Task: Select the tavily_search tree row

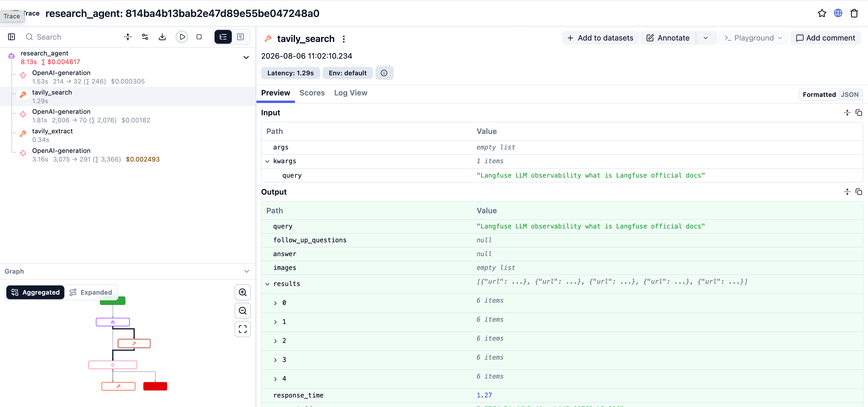Action: click(x=128, y=97)
